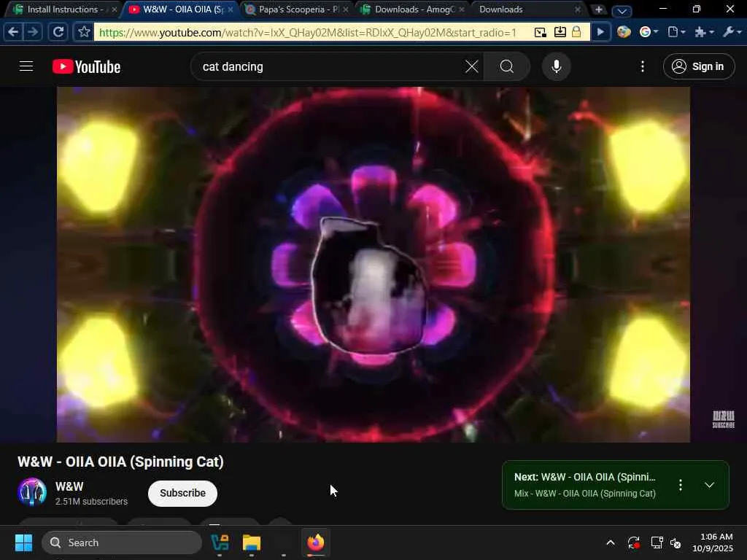Viewport: 747px width, 560px height.
Task: Open the YouTube hamburger guide menu
Action: [x=26, y=66]
